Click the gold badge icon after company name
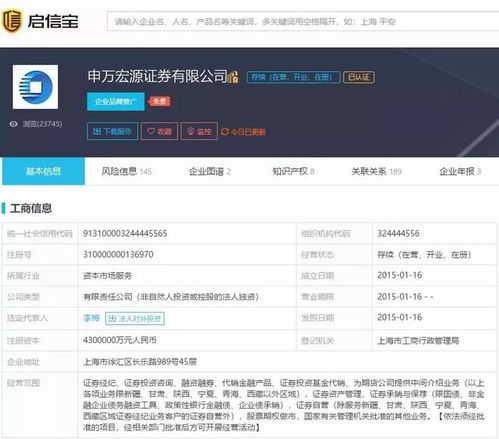Screen dimensions: 499x439 tap(233, 77)
